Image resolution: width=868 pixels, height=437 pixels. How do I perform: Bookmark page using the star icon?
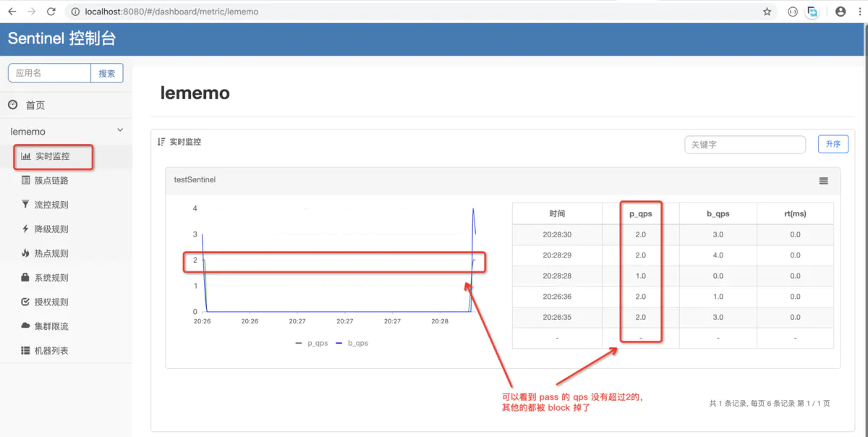tap(767, 12)
